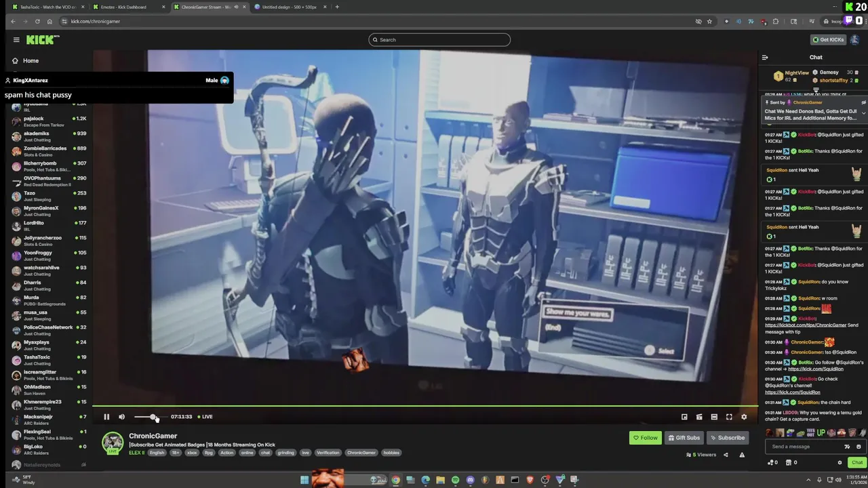Open File Explorer from taskbar
The width and height of the screenshot is (868, 488).
pyautogui.click(x=440, y=481)
